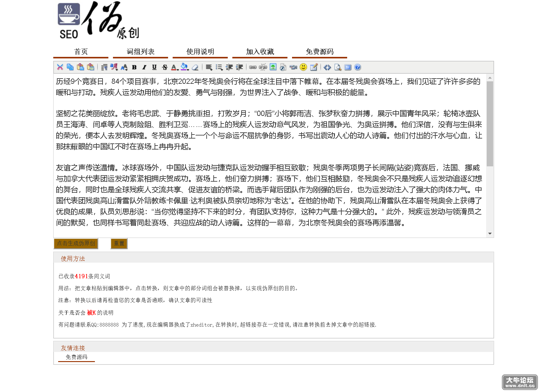The height and width of the screenshot is (392, 540).
Task: Select the 加入收藏 tab
Action: click(260, 52)
